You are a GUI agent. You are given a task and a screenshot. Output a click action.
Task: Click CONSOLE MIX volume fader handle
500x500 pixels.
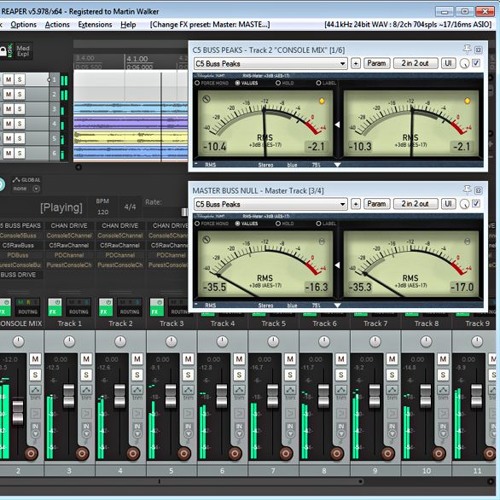pyautogui.click(x=18, y=413)
